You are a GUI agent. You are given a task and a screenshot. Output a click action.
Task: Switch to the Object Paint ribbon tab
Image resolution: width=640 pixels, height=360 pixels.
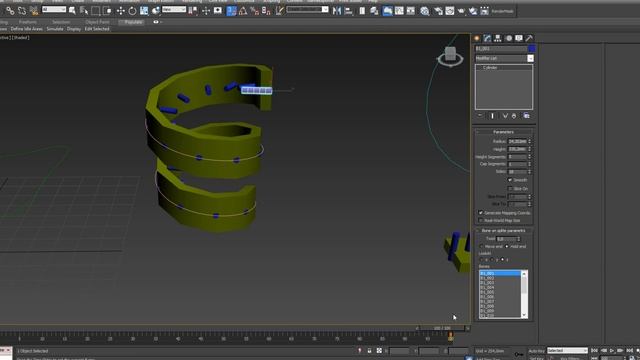pos(98,22)
